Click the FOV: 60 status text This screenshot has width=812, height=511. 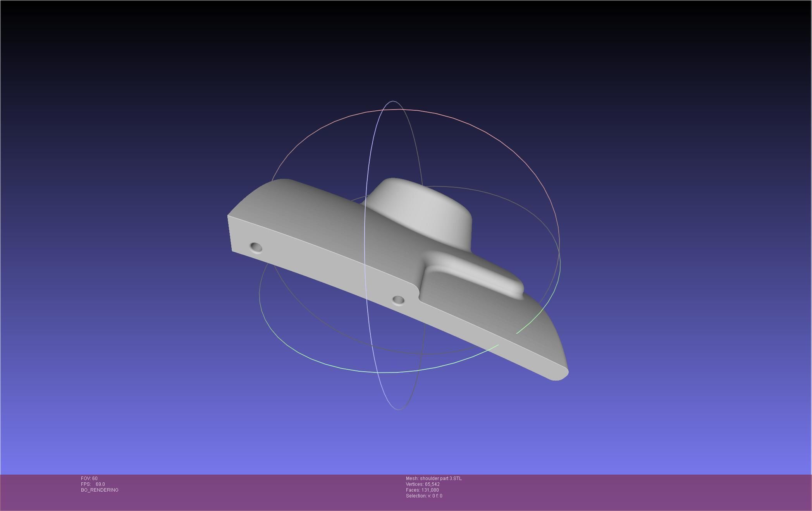89,478
